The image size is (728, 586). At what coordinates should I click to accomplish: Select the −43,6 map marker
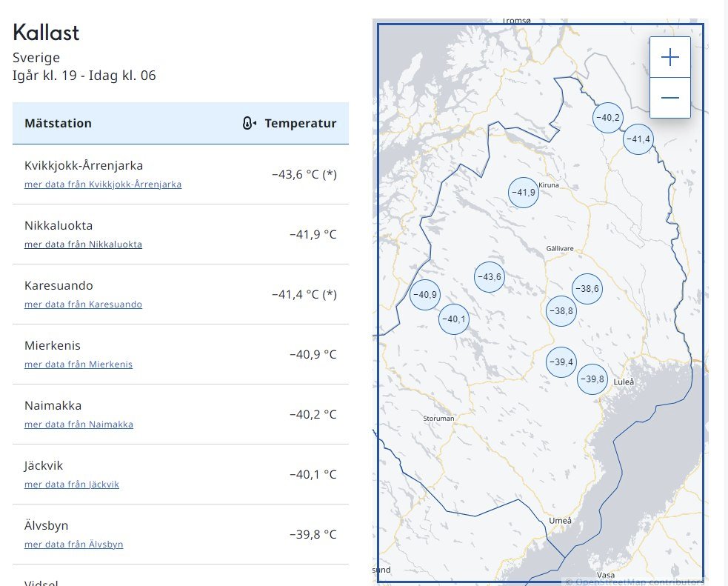pyautogui.click(x=489, y=277)
